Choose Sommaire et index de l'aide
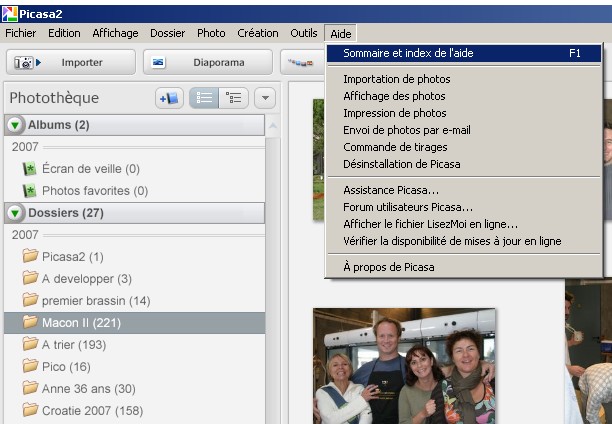The width and height of the screenshot is (612, 424). coord(464,53)
